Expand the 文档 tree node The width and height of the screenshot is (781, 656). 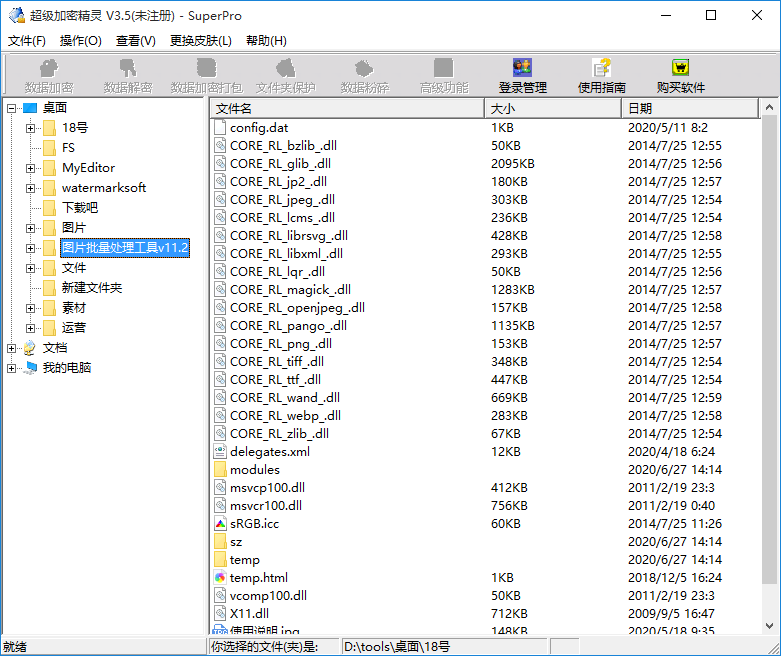11,348
